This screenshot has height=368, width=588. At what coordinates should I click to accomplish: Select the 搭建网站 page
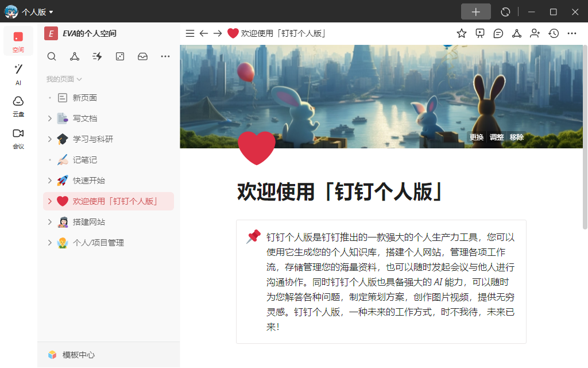(x=109, y=222)
